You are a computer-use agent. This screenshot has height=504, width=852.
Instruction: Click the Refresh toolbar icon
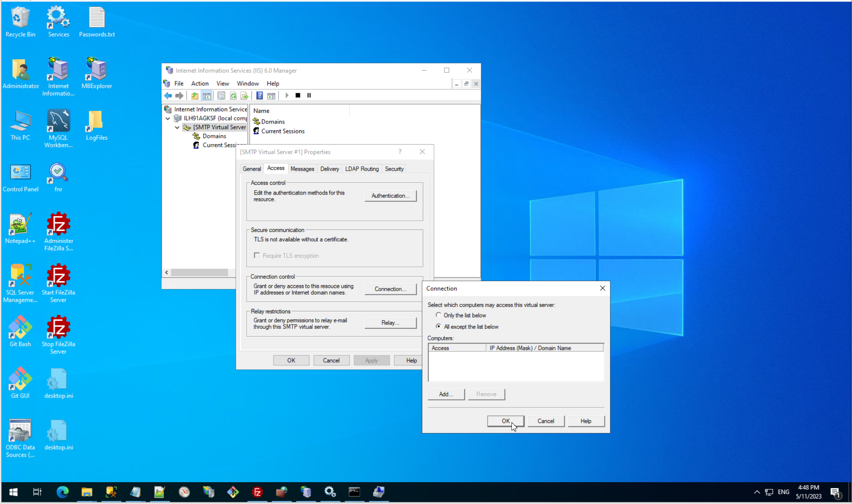pyautogui.click(x=233, y=96)
